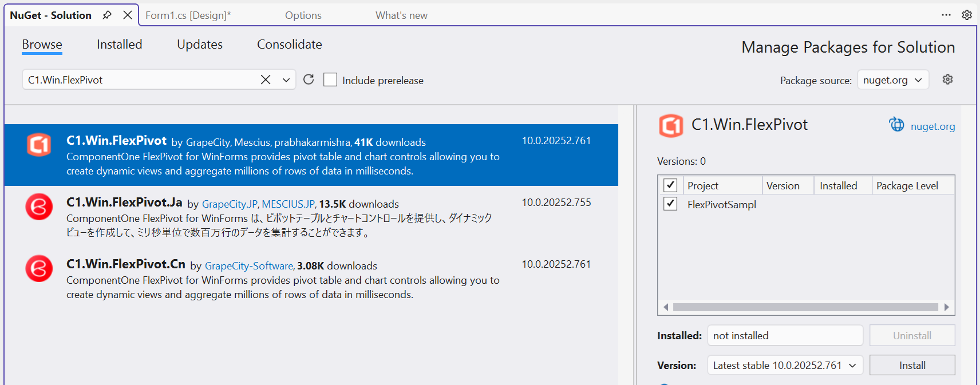
Task: Toggle the select-all projects checkbox in the header
Action: [670, 185]
